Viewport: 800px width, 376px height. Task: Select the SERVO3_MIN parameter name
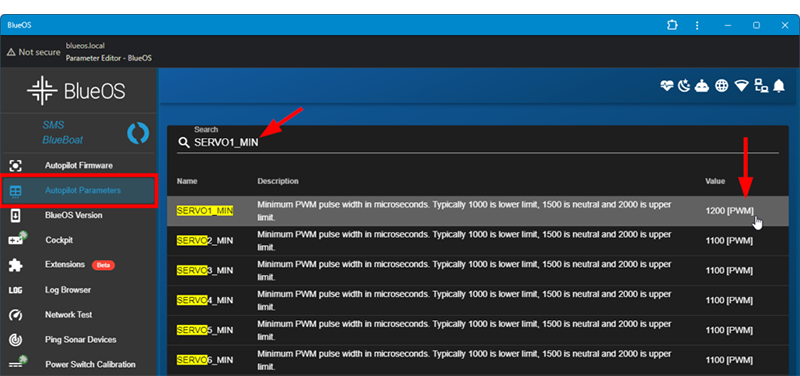click(x=205, y=271)
